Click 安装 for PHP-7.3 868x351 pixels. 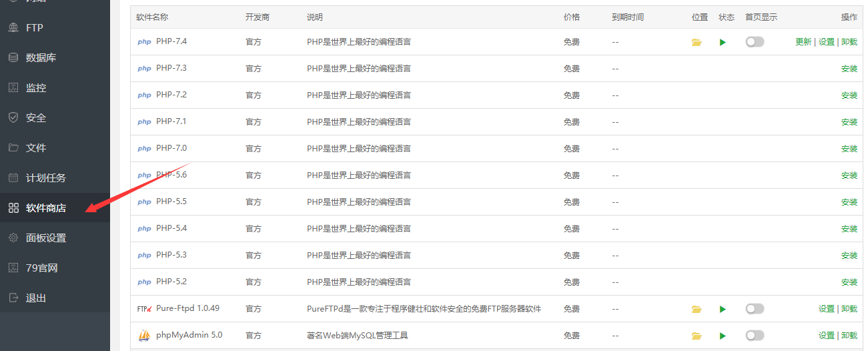click(x=849, y=69)
